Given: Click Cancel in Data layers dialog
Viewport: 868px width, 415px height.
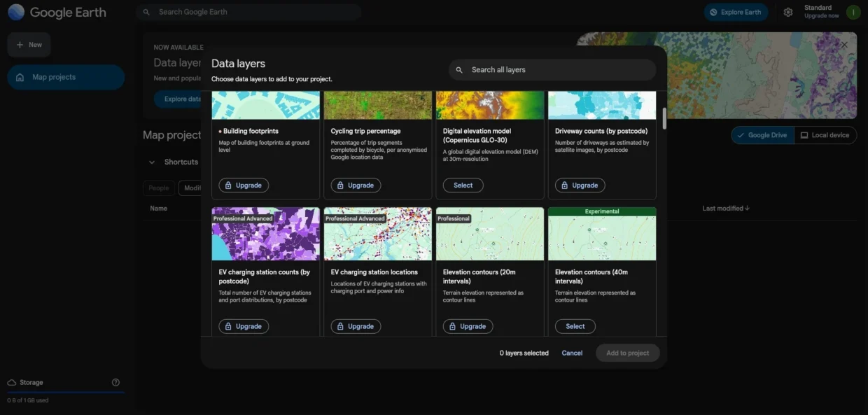Looking at the screenshot, I should [x=572, y=353].
